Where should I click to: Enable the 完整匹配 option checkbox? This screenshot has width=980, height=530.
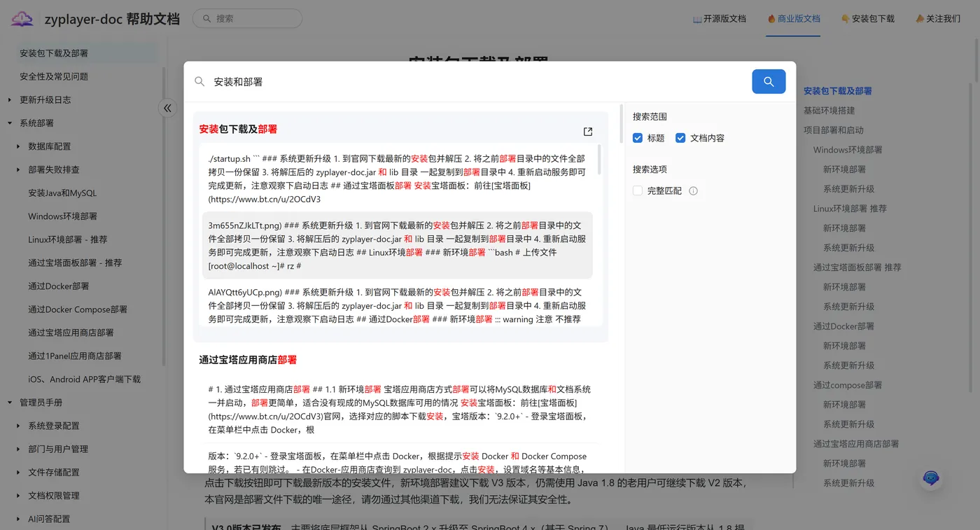tap(638, 190)
